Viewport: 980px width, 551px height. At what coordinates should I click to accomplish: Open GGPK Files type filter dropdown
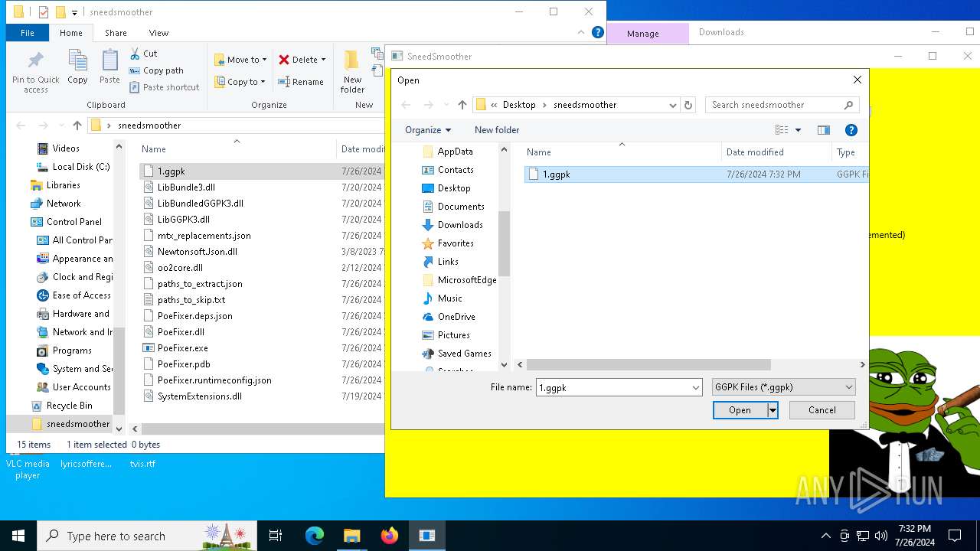[x=783, y=387]
